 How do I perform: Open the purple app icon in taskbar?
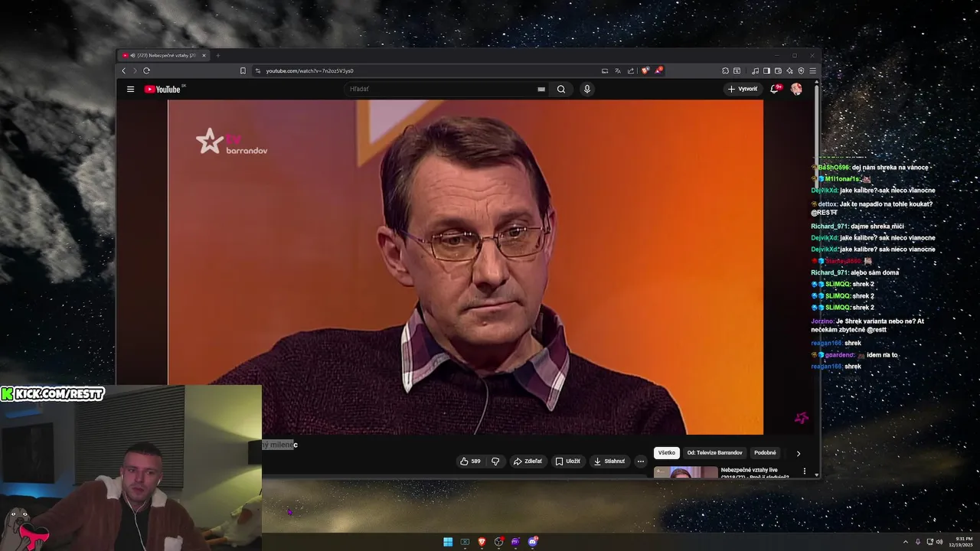pos(515,542)
